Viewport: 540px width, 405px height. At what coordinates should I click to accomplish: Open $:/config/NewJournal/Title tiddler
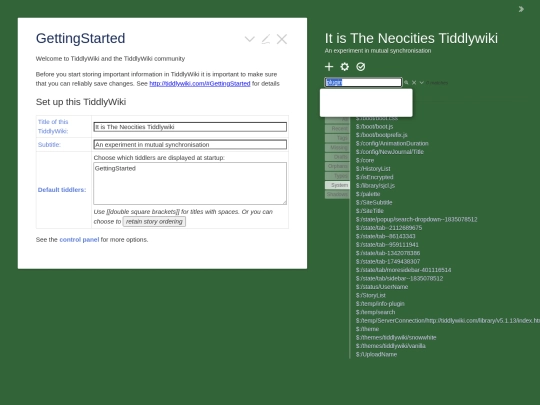[x=390, y=152]
